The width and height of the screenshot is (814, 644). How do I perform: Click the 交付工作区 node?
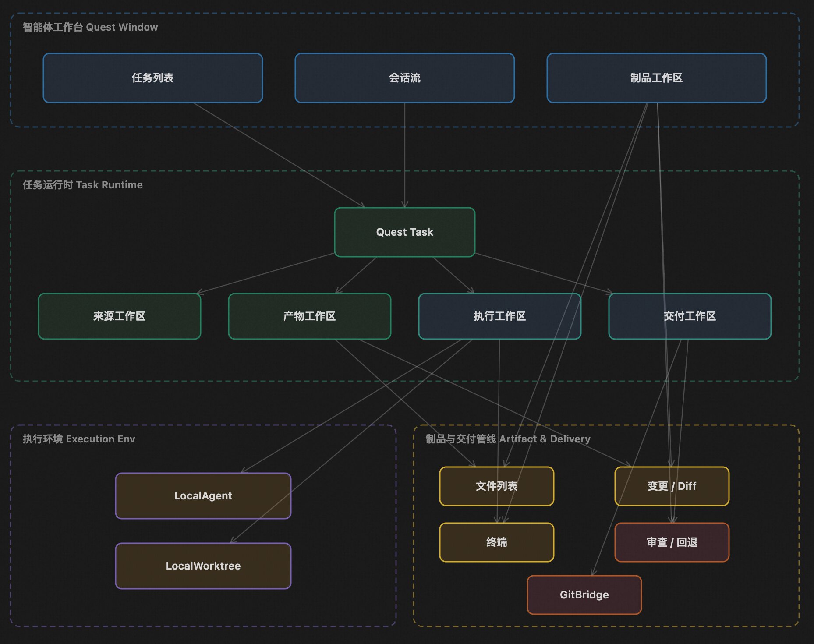[690, 316]
